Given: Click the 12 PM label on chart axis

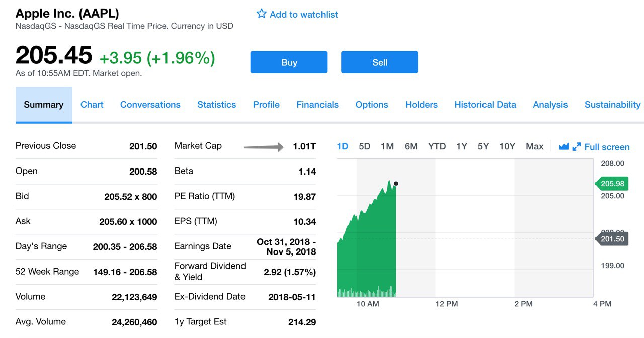Looking at the screenshot, I should coord(447,304).
